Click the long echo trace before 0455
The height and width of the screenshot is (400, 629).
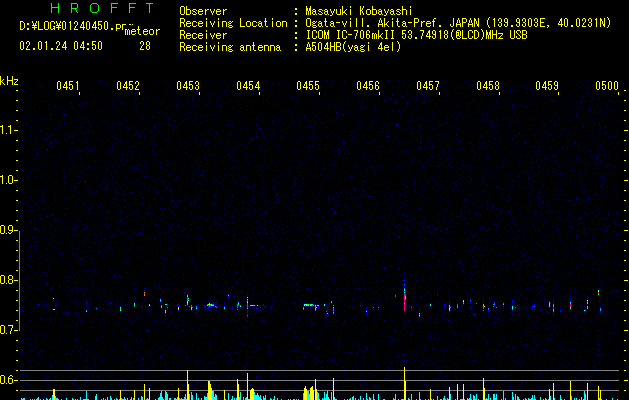[311, 306]
